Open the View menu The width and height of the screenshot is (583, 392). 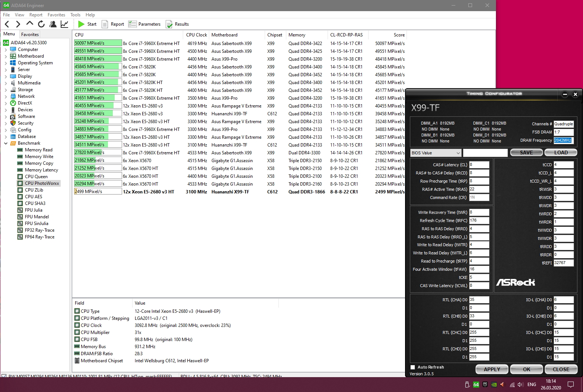pos(19,15)
